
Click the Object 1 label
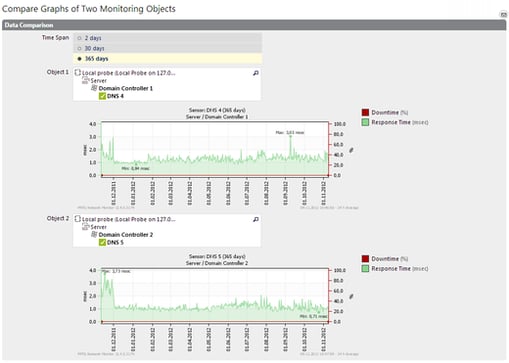58,72
